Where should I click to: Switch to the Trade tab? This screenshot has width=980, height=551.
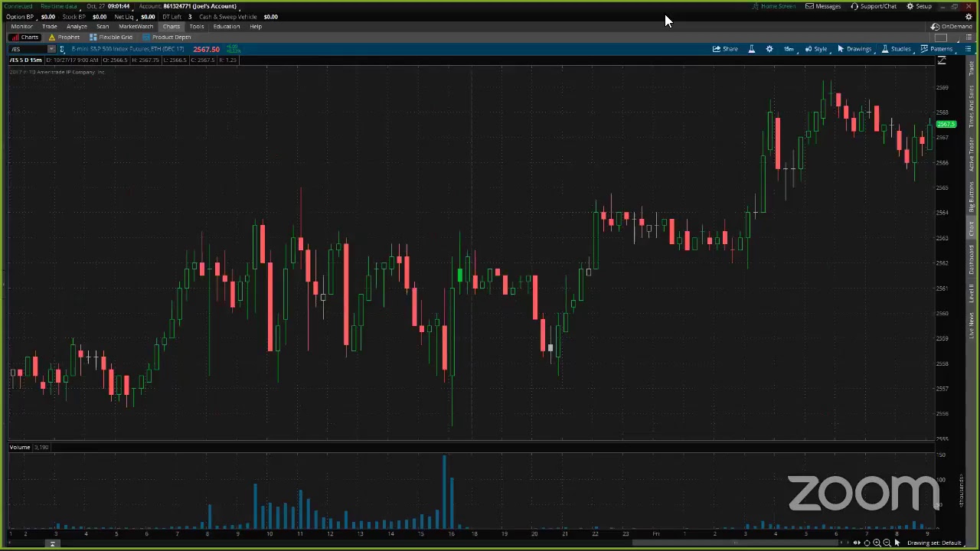click(49, 26)
